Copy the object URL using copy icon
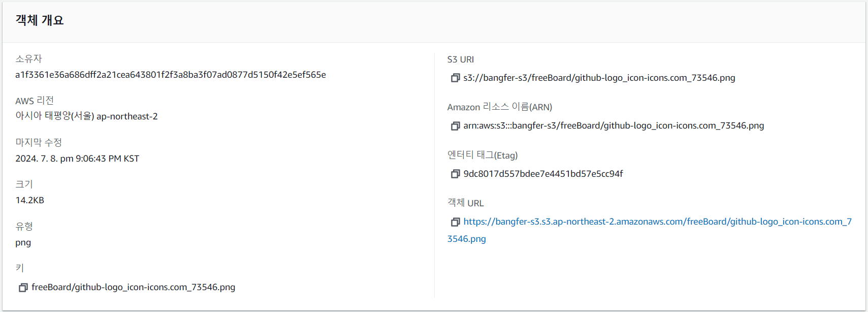The image size is (868, 312). pyautogui.click(x=455, y=222)
